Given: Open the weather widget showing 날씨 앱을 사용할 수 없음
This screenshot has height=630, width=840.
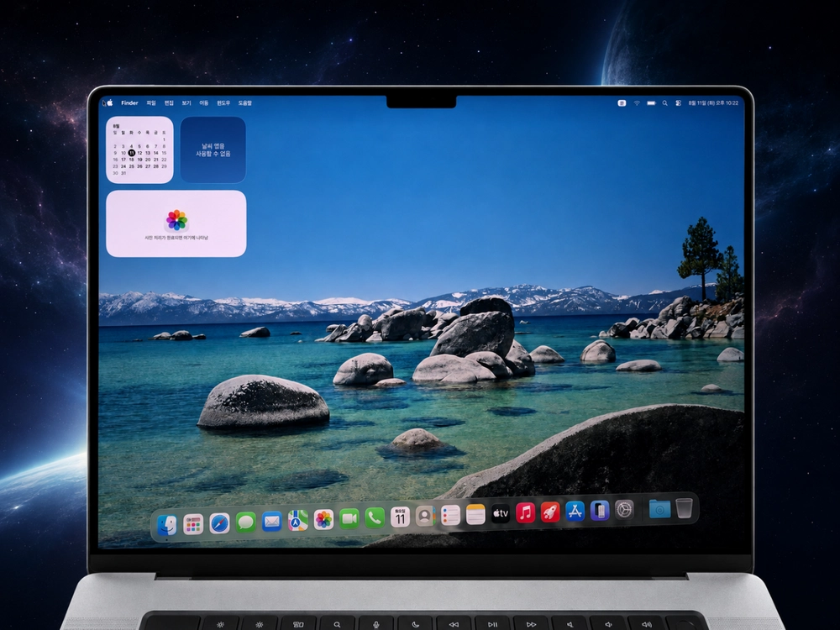Looking at the screenshot, I should point(213,150).
